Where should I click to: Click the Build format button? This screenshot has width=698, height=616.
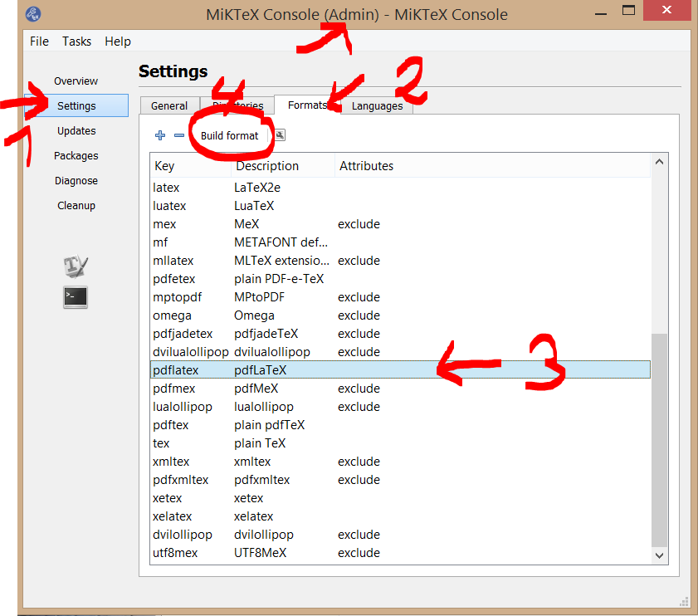click(x=229, y=136)
